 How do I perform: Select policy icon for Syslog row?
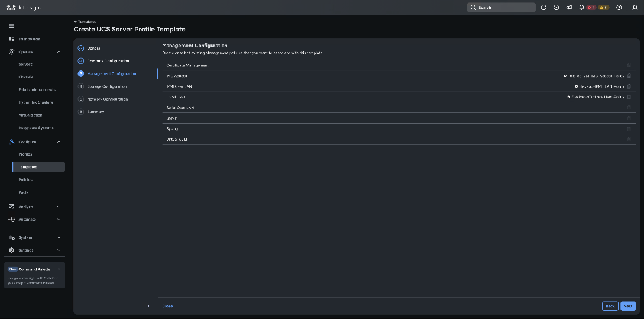click(629, 129)
